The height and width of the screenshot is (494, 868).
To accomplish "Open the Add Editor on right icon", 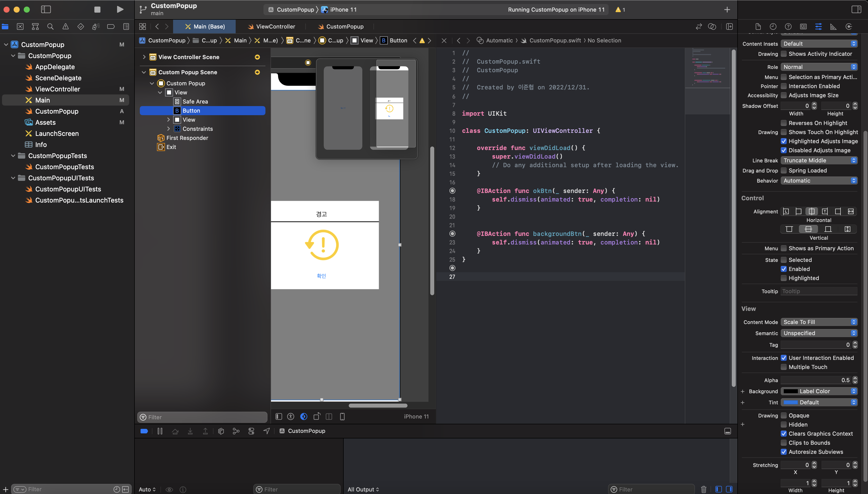I will [729, 27].
